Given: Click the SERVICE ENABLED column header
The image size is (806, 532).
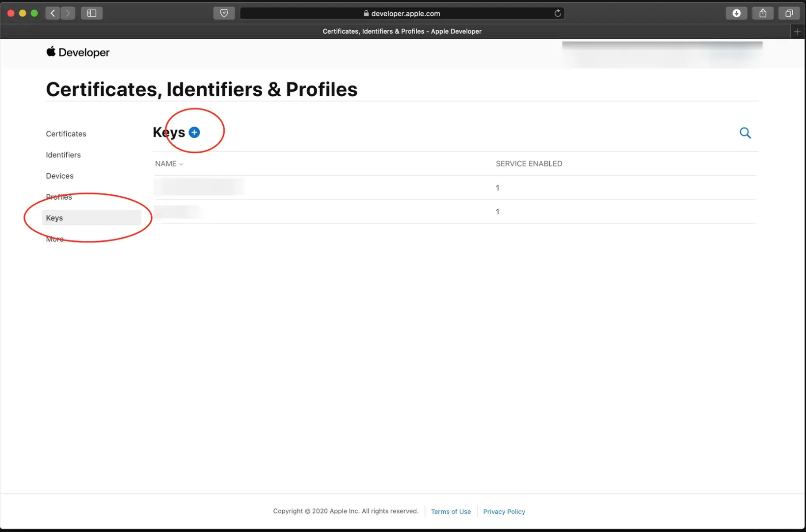Looking at the screenshot, I should pyautogui.click(x=529, y=163).
